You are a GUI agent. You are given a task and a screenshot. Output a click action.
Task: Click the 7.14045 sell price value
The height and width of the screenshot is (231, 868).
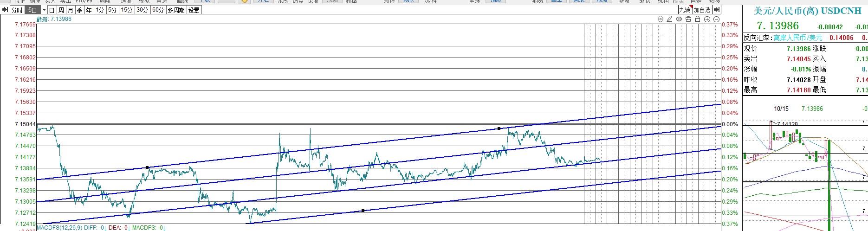tap(799, 59)
